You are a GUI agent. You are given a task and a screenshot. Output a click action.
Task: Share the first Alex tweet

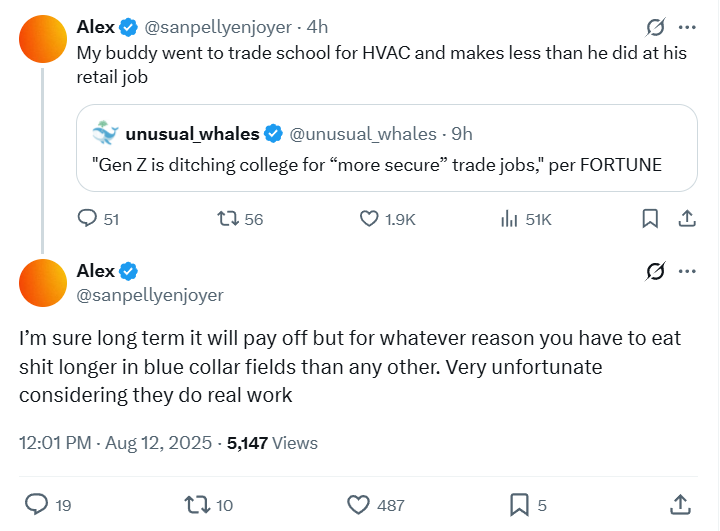(687, 219)
